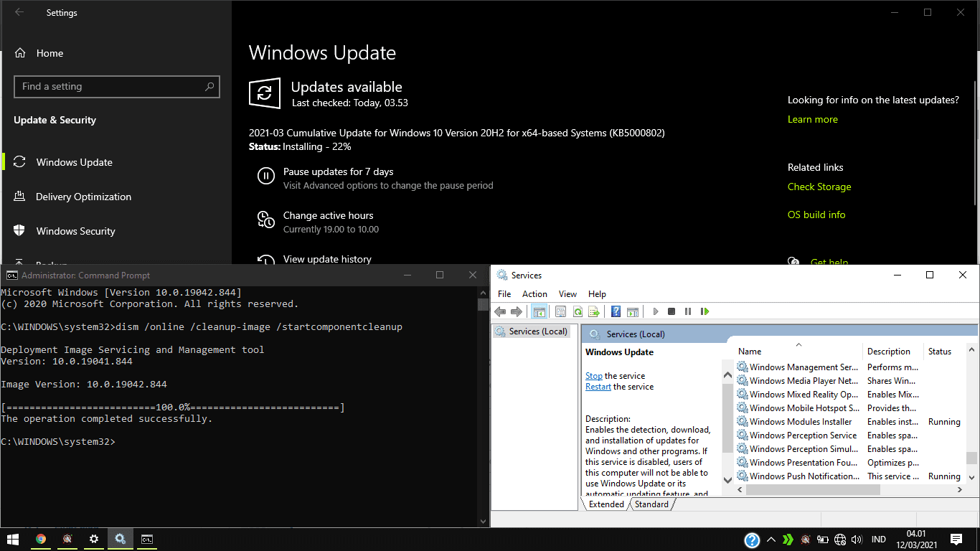Image resolution: width=980 pixels, height=551 pixels.
Task: Click in the Find a setting search box
Action: point(117,87)
